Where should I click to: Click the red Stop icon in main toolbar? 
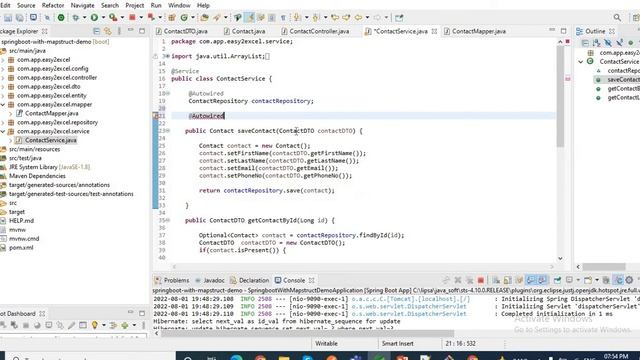(x=132, y=18)
